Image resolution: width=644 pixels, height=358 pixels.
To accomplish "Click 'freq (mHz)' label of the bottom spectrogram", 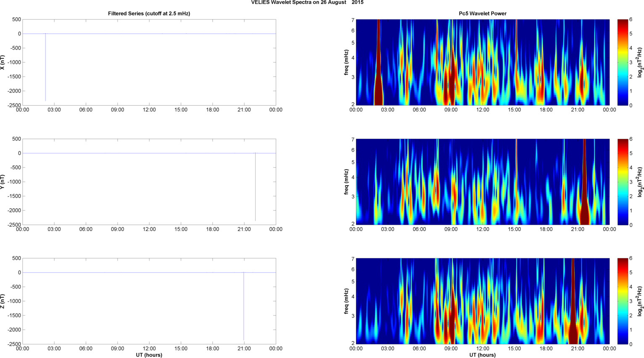I will [x=346, y=301].
